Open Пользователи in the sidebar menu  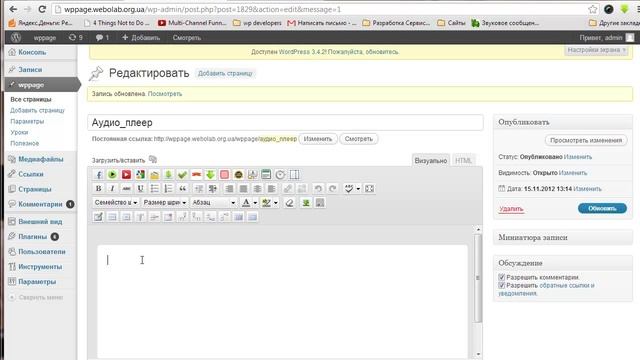[42, 251]
